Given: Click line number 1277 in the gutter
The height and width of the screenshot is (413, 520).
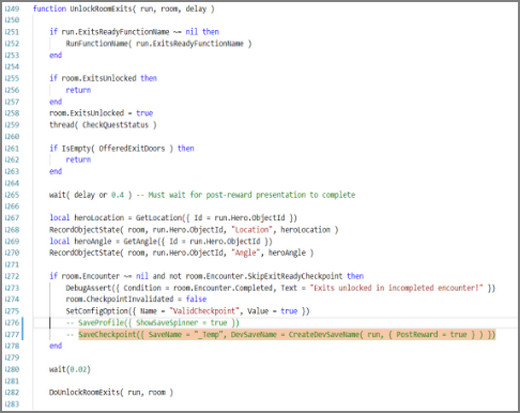Looking at the screenshot, I should click(12, 334).
